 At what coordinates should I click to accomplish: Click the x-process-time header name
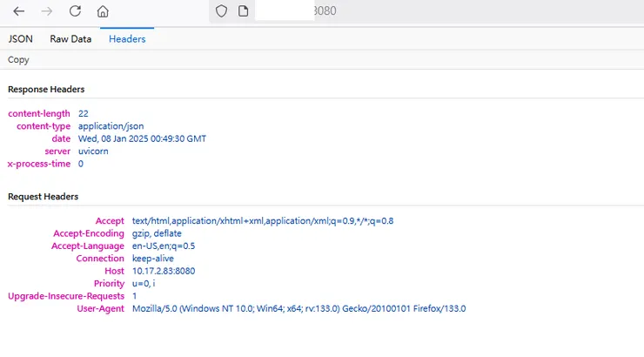click(39, 164)
